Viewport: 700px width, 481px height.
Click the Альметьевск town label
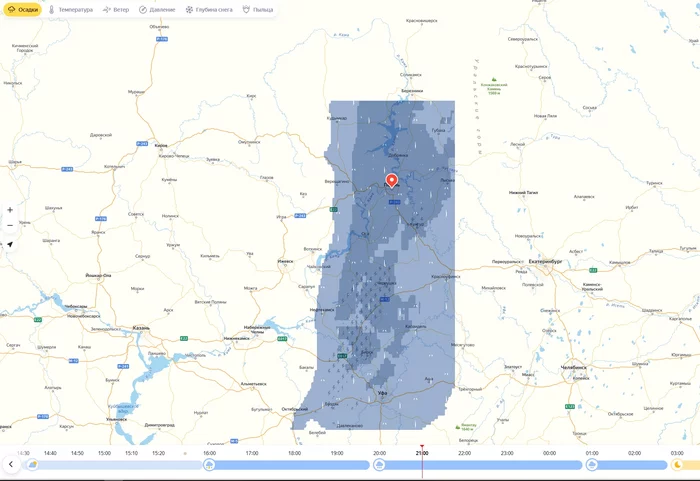tap(254, 384)
